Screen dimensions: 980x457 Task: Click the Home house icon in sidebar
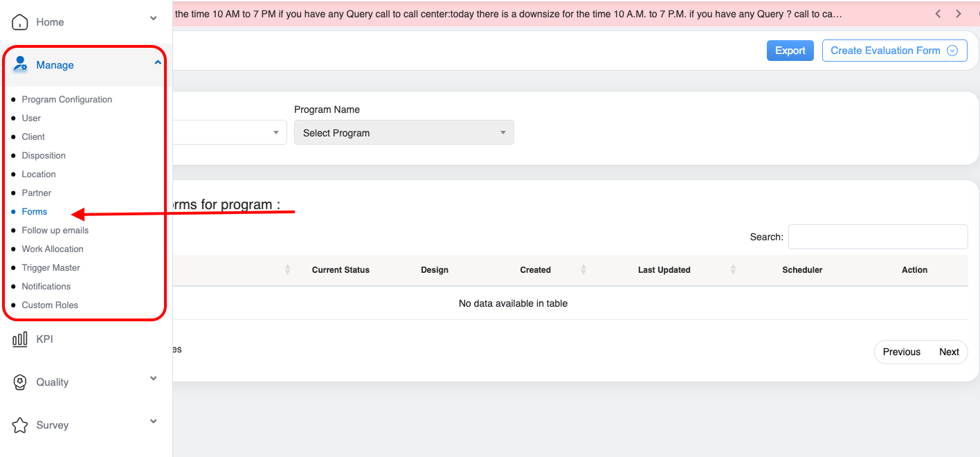(x=20, y=22)
